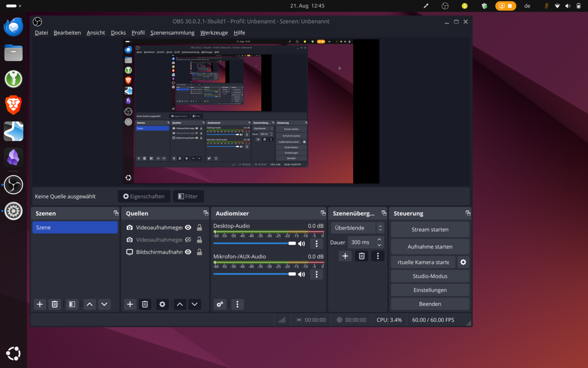
Task: Open scene filters icon in Szenen toolbar
Action: pyautogui.click(x=72, y=304)
